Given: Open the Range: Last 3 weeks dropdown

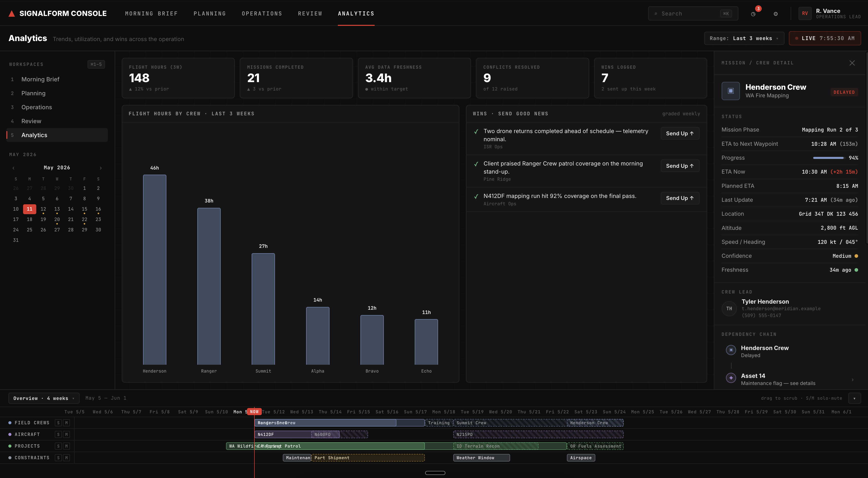Looking at the screenshot, I should pos(744,38).
